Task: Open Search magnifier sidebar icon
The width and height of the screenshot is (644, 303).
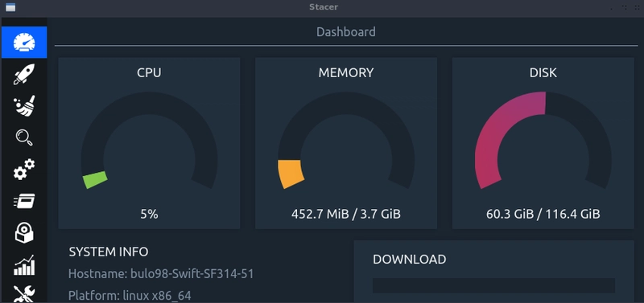Action: coord(24,137)
